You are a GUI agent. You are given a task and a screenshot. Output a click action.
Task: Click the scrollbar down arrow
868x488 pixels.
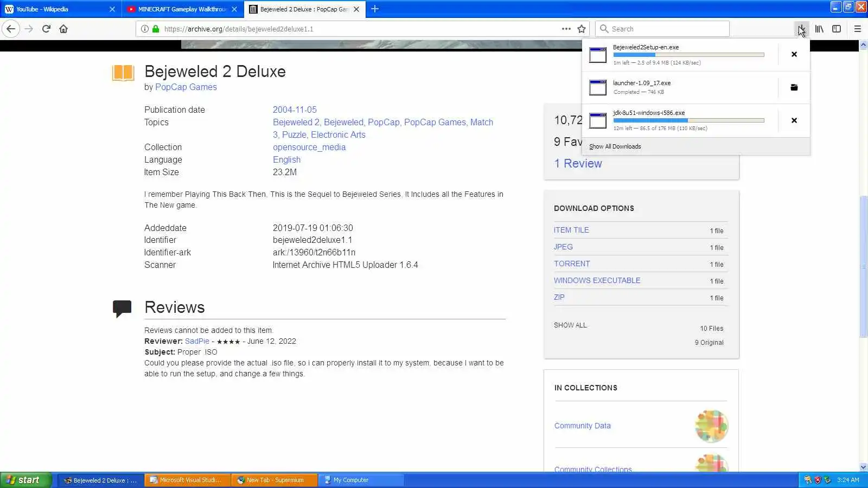[x=863, y=467]
